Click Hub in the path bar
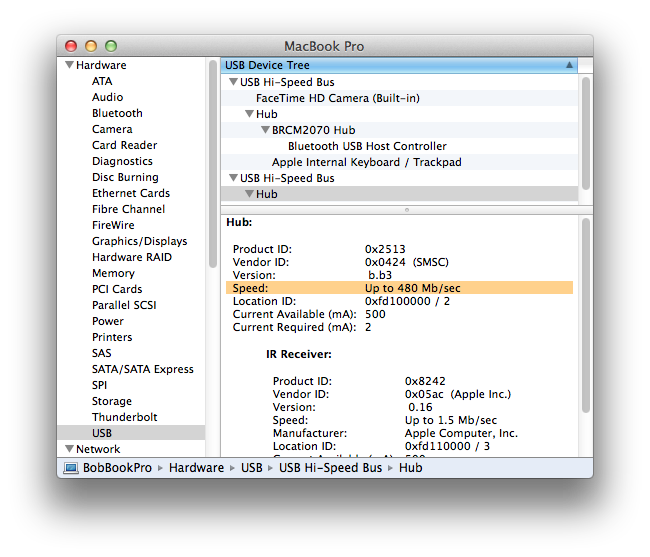 [410, 468]
